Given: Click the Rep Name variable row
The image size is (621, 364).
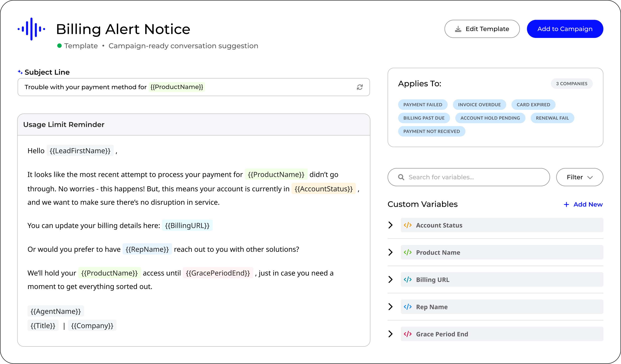Looking at the screenshot, I should tap(502, 307).
